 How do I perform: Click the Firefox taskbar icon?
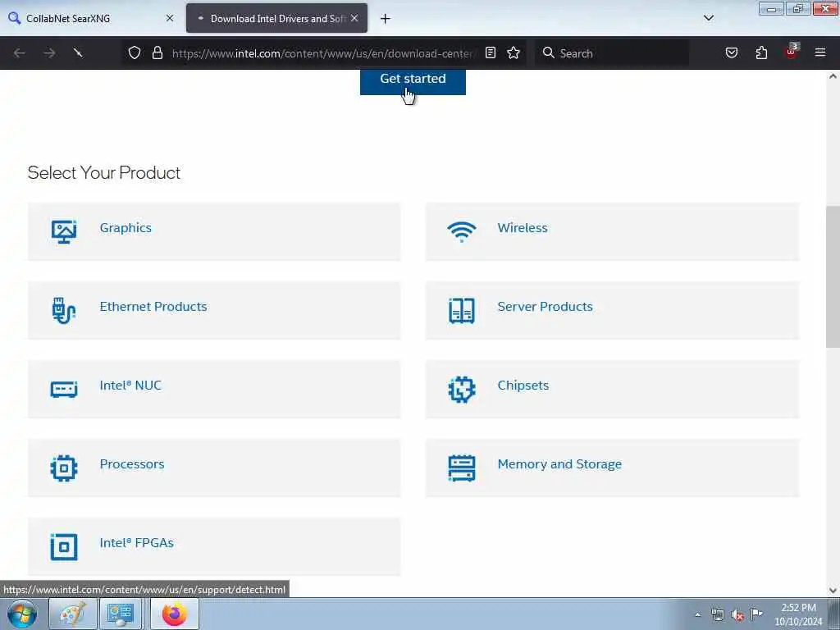click(175, 614)
